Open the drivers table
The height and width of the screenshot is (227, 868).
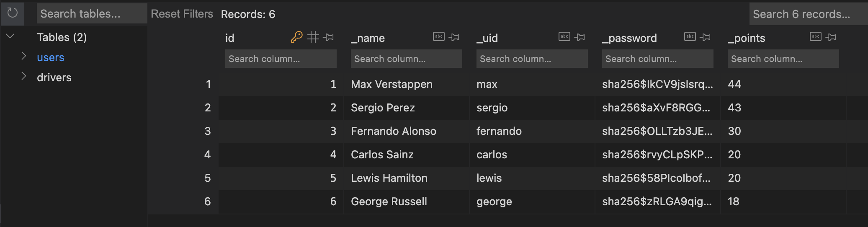[54, 77]
